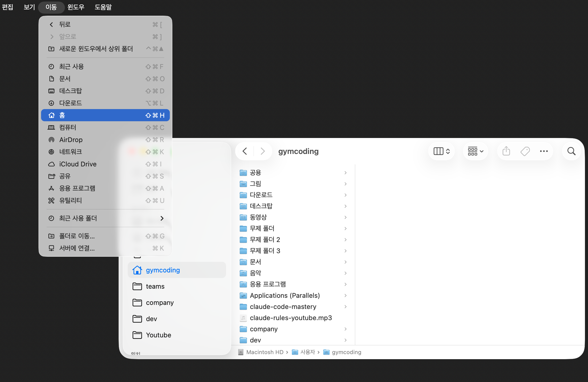This screenshot has width=588, height=382.
Task: Expand the claude-code-mastery folder chevron
Action: [x=345, y=307]
